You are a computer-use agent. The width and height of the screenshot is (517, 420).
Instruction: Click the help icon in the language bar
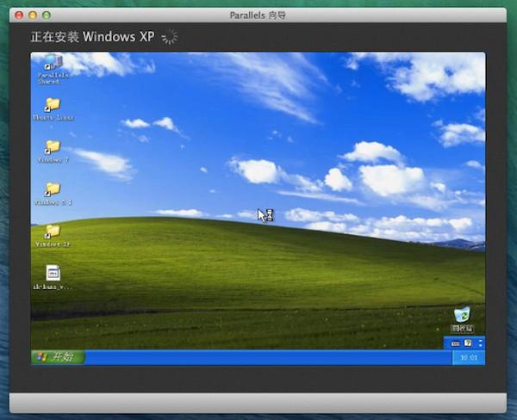(x=468, y=343)
